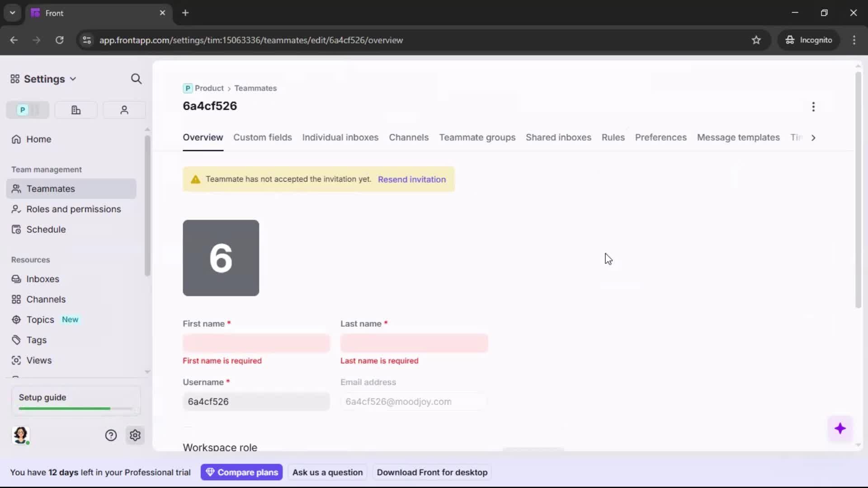Open settings search magnifier
Viewport: 868px width, 488px height.
coord(137,79)
